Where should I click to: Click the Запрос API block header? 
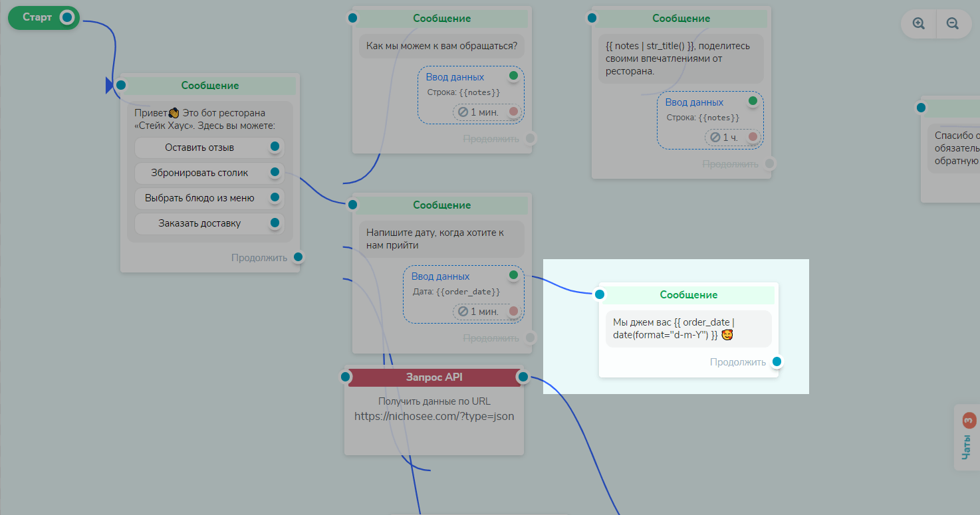[x=434, y=377]
